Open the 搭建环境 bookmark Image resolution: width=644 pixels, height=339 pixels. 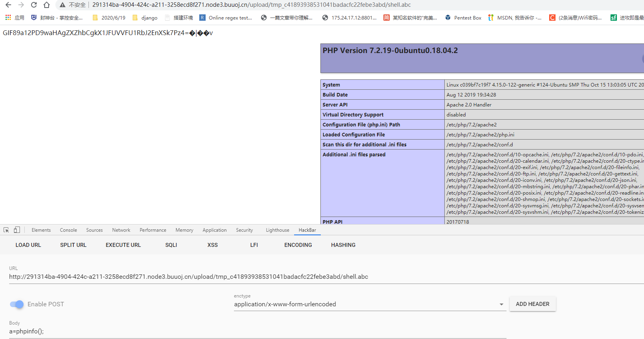coord(179,18)
